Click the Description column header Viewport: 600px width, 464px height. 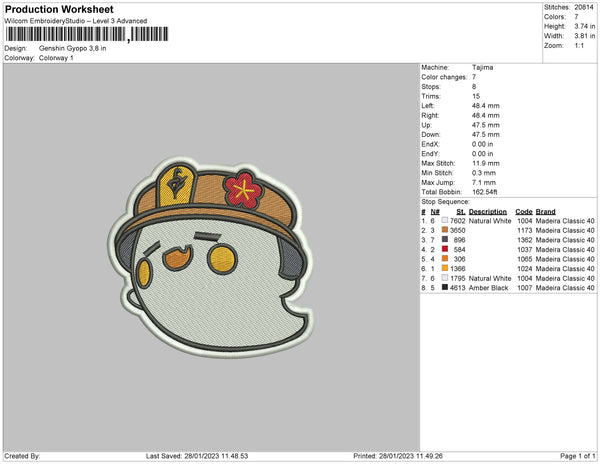pos(488,212)
